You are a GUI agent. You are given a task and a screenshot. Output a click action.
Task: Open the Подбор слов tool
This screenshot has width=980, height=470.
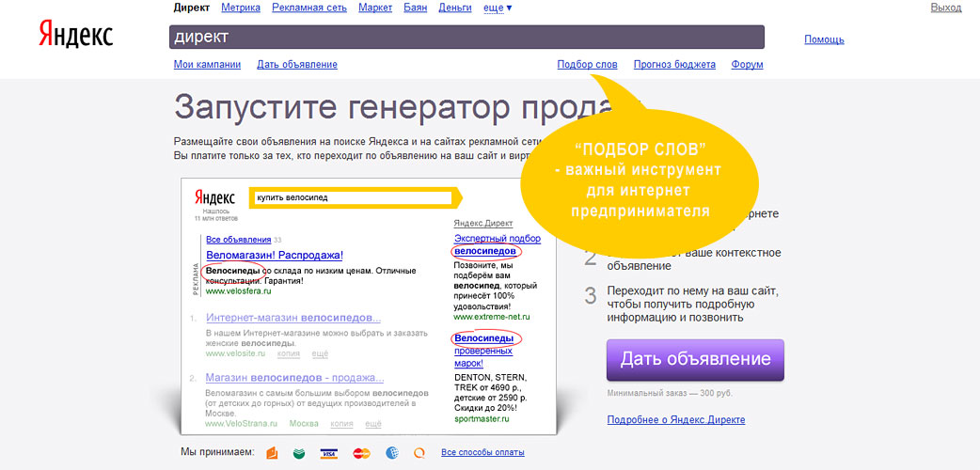coord(587,64)
